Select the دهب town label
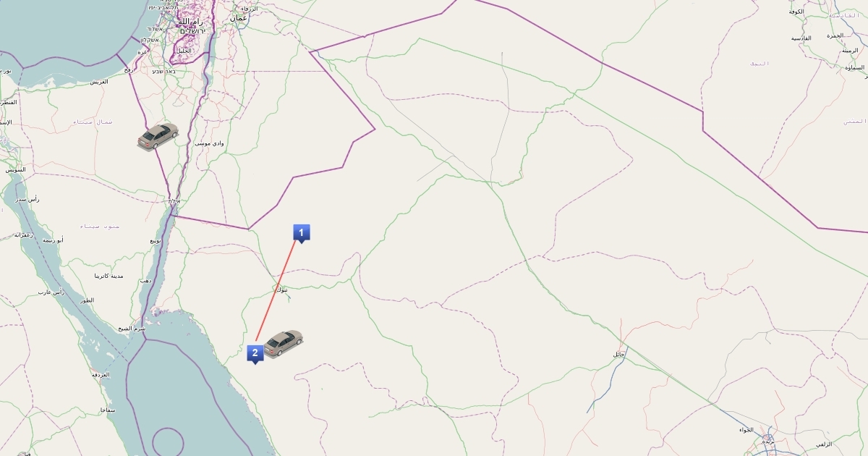Viewport: 868px width, 456px height. tap(145, 279)
